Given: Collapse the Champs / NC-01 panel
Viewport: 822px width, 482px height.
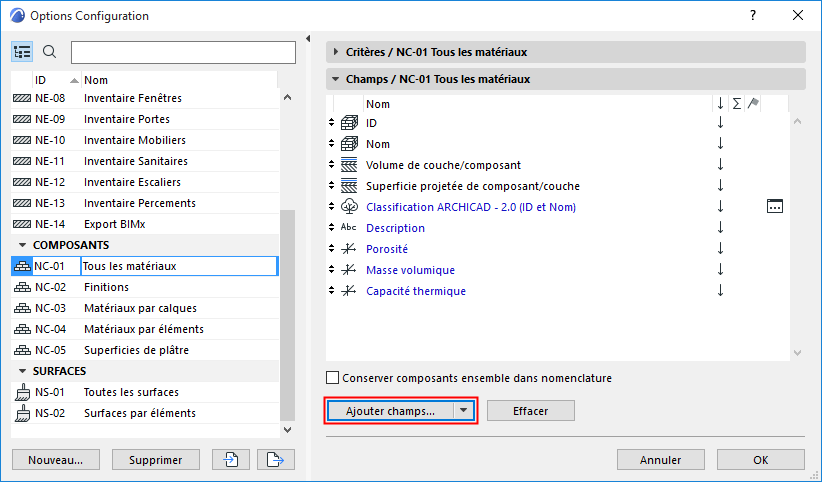Looking at the screenshot, I should pyautogui.click(x=336, y=79).
